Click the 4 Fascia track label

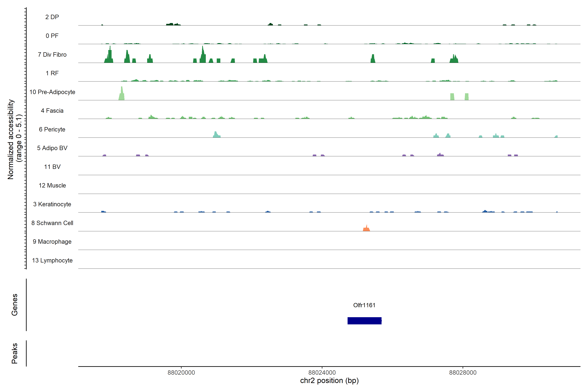click(52, 111)
